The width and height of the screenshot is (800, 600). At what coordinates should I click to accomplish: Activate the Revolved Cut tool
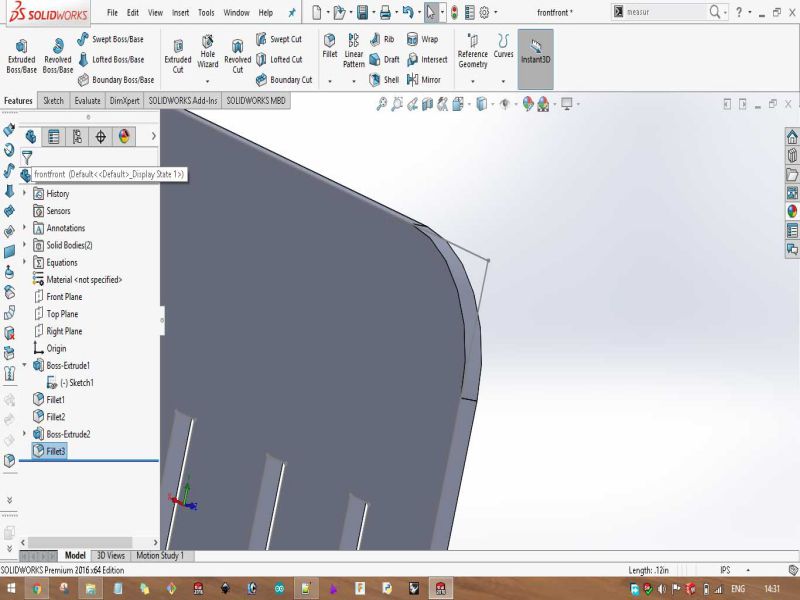[x=237, y=56]
